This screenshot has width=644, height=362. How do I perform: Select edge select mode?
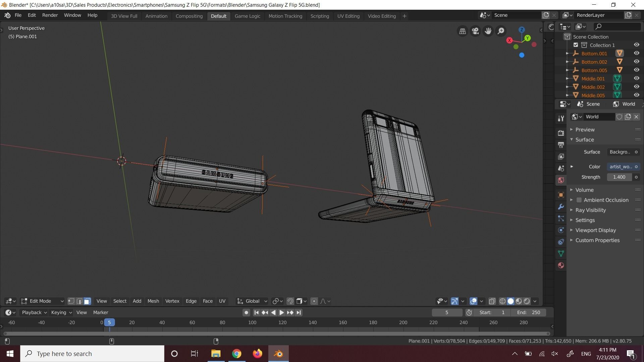79,301
